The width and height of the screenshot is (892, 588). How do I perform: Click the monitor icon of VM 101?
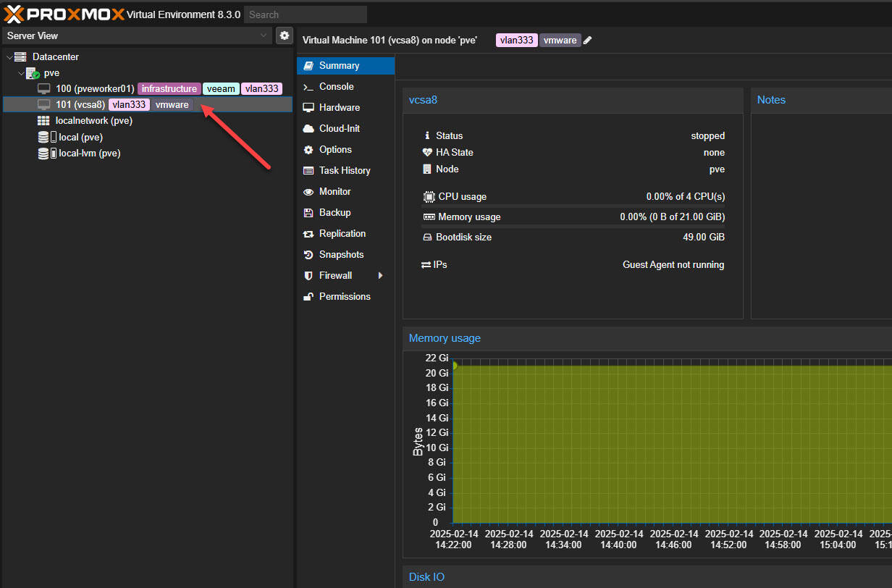click(x=44, y=105)
